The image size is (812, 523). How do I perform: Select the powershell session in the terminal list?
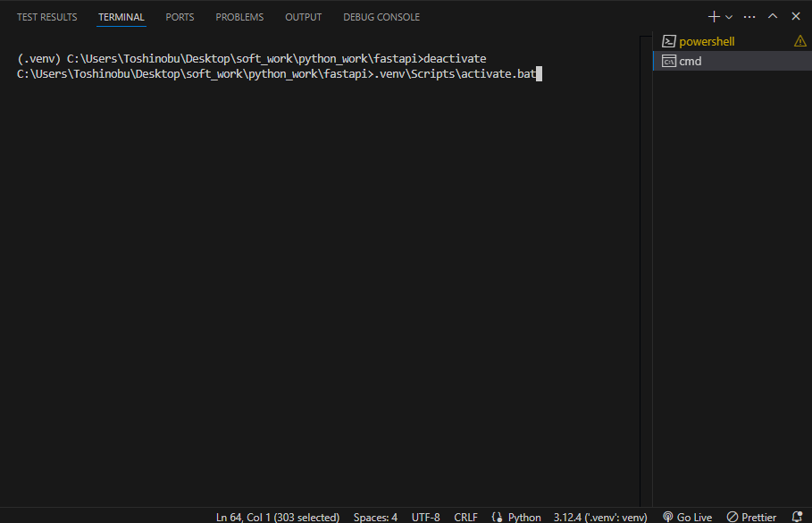(x=706, y=40)
